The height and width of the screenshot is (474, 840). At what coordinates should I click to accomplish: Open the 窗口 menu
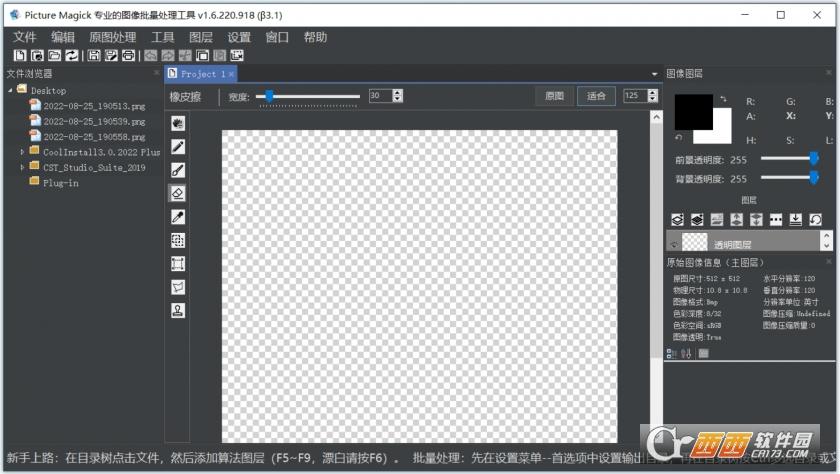click(x=277, y=37)
